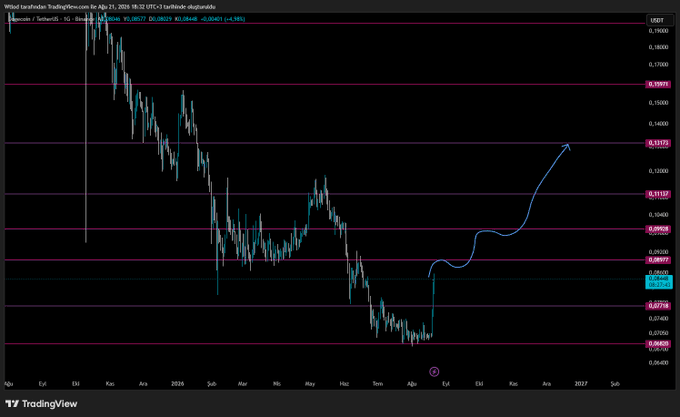Click the 0,07400 price axis value

tap(658, 318)
